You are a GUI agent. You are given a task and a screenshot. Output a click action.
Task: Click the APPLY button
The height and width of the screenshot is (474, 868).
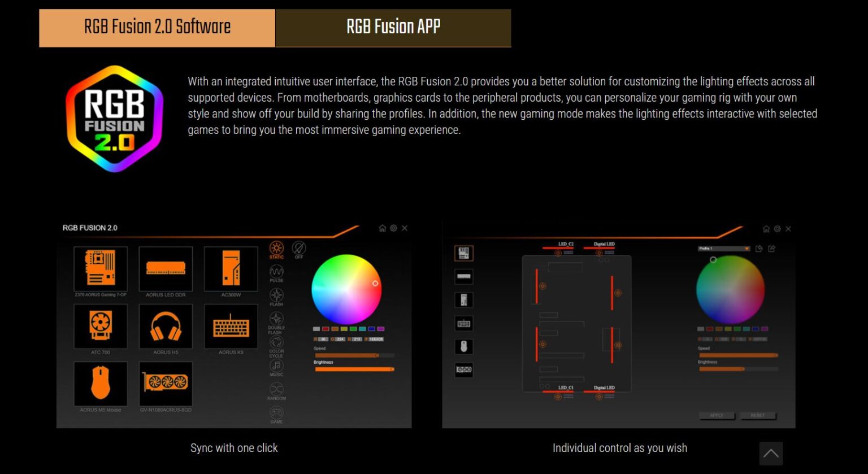[717, 415]
